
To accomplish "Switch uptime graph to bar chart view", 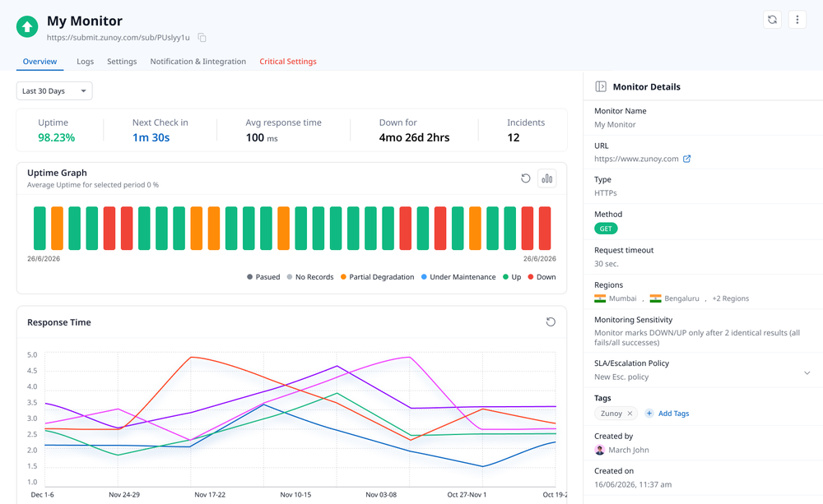I will (547, 178).
